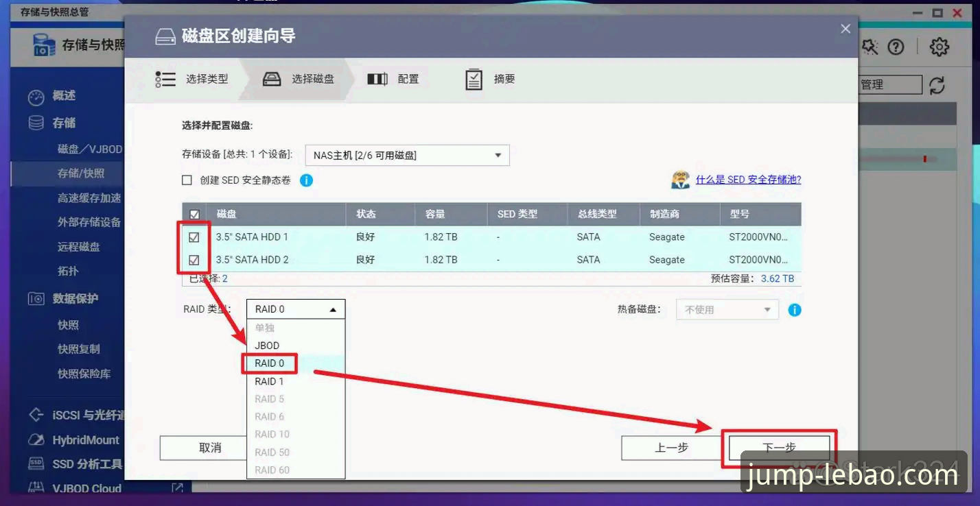Click the 选择磁盘 drive icon
Viewport: 980px width, 506px height.
click(272, 79)
